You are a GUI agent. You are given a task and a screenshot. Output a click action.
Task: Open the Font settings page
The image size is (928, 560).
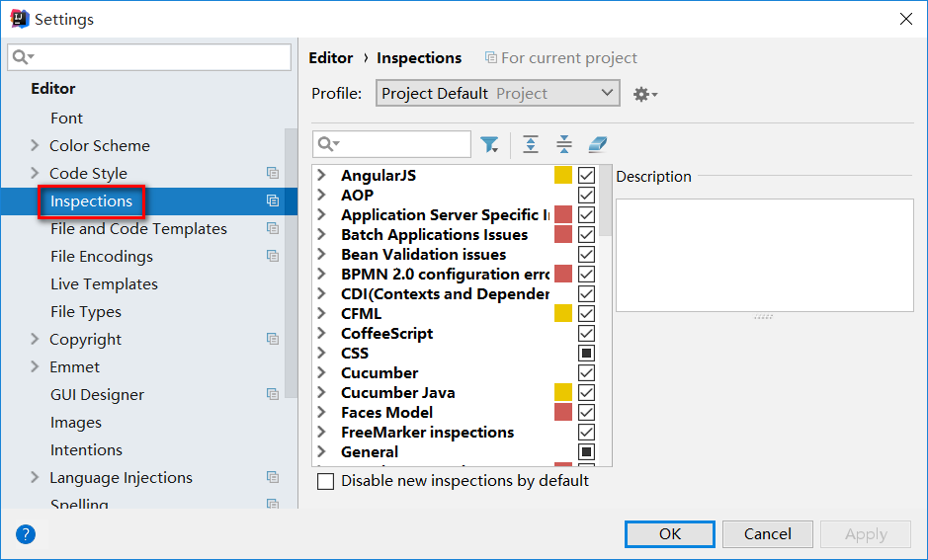pyautogui.click(x=66, y=119)
